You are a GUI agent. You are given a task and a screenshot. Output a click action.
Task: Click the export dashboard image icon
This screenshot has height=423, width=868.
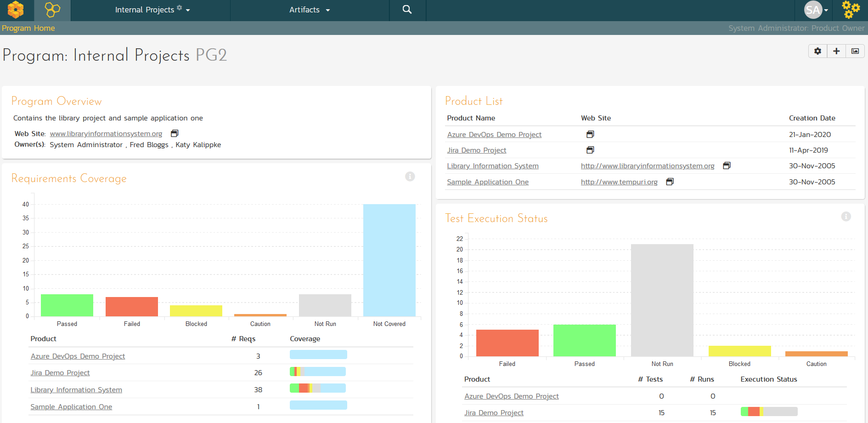coord(855,51)
